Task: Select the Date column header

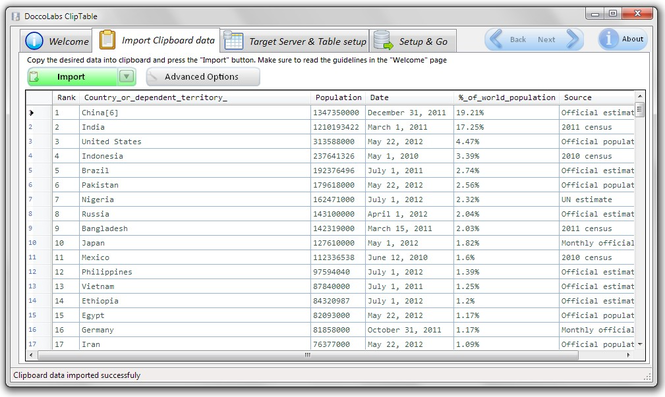Action: (410, 98)
